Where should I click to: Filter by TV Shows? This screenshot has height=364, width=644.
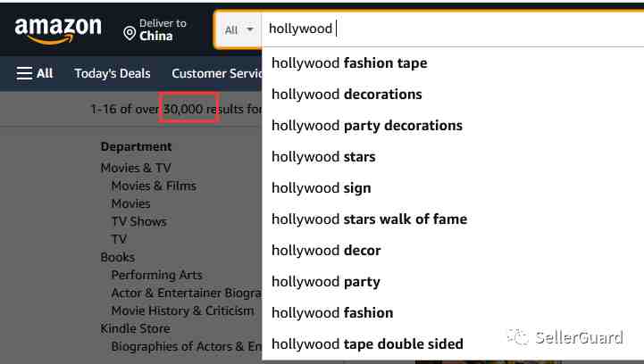tap(138, 221)
